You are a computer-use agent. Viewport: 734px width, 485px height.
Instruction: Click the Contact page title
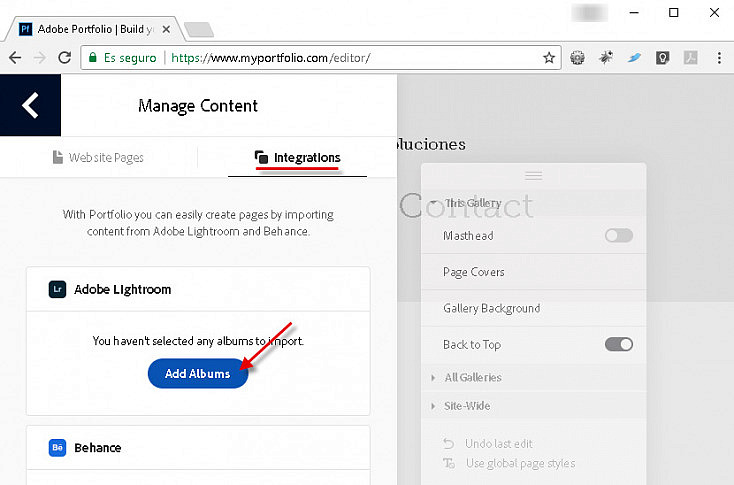[x=466, y=206]
